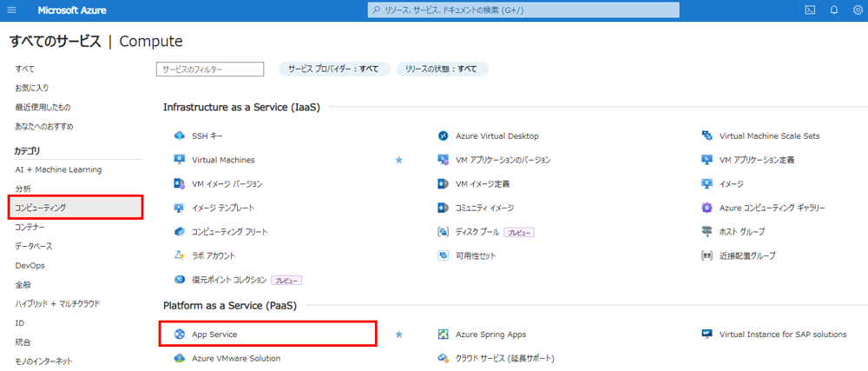Click the Azure Spring Apps icon
Viewport: 868px width, 371px height.
click(443, 335)
